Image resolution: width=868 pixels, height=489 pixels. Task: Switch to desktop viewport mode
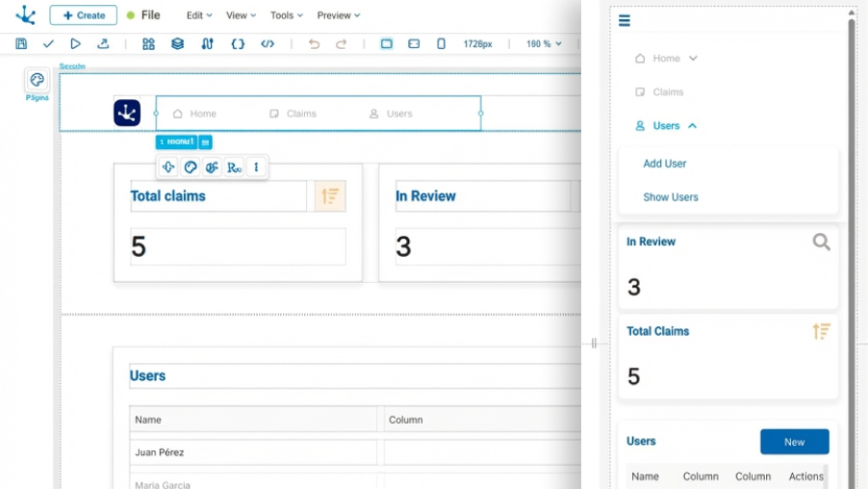pos(387,44)
